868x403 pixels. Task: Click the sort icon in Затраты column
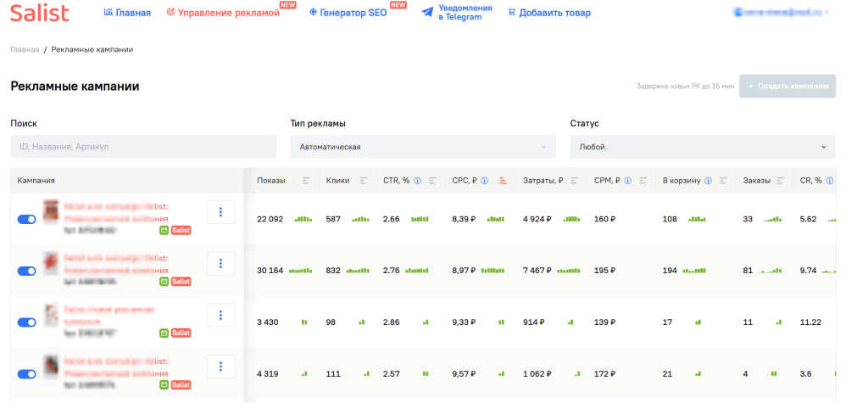click(573, 181)
